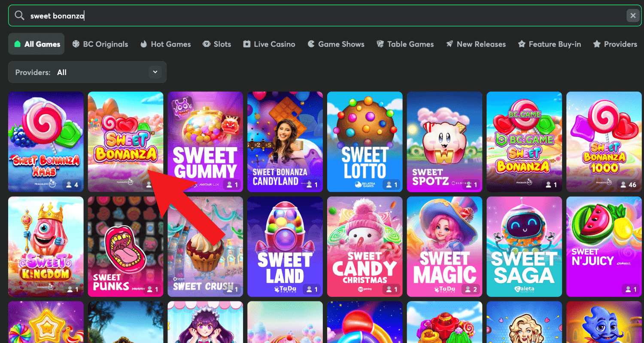Click the All Games home icon

[x=17, y=44]
